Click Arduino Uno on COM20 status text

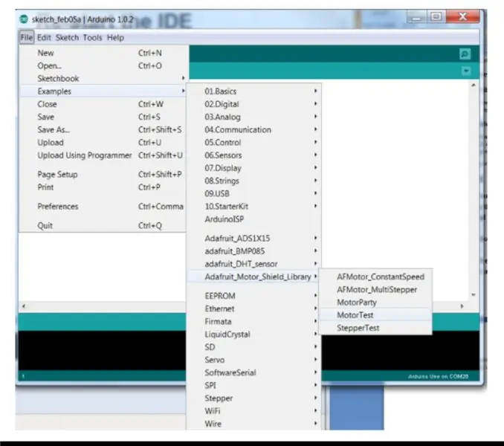pos(438,376)
